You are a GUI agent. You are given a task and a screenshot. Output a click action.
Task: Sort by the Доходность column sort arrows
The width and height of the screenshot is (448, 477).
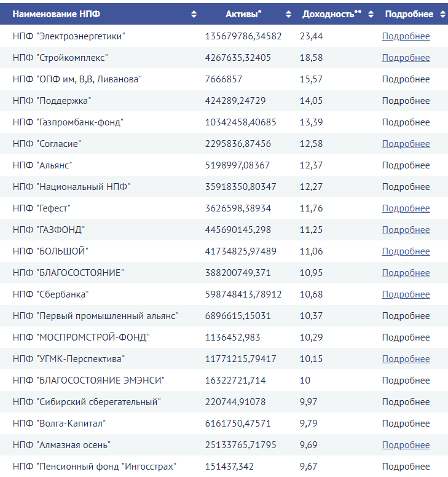371,14
